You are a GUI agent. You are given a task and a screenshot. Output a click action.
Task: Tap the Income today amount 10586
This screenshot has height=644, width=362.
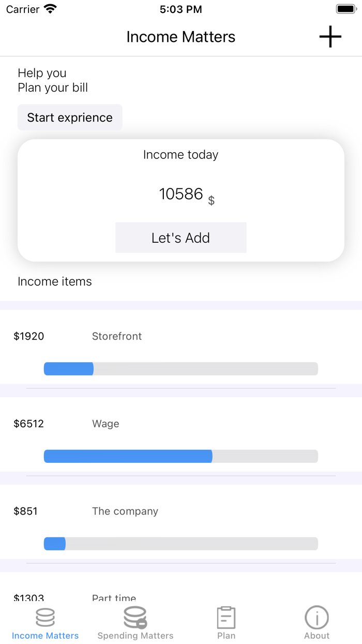click(x=181, y=194)
